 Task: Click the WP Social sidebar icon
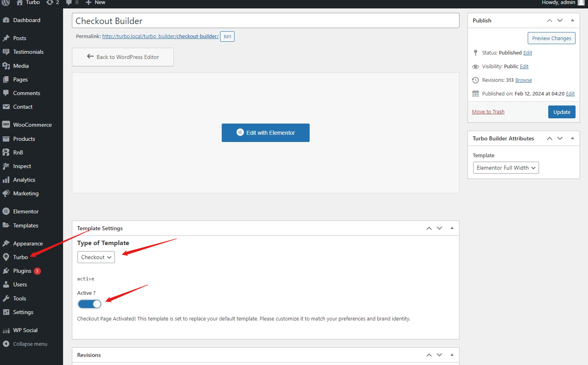coord(6,330)
